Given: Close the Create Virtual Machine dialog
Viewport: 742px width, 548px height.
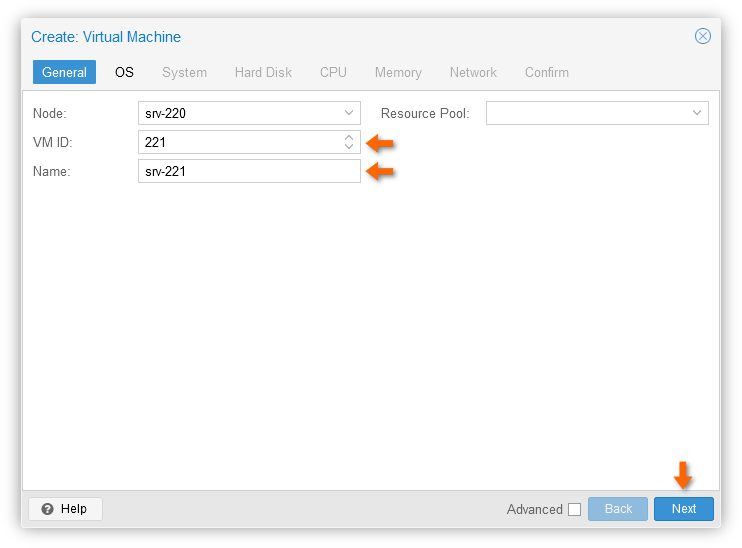Looking at the screenshot, I should pyautogui.click(x=702, y=36).
